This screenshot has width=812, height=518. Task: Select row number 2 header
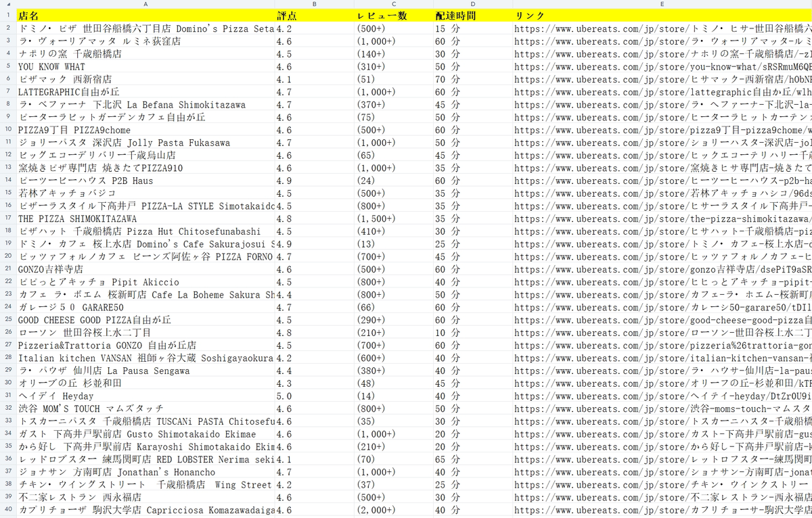(x=8, y=28)
